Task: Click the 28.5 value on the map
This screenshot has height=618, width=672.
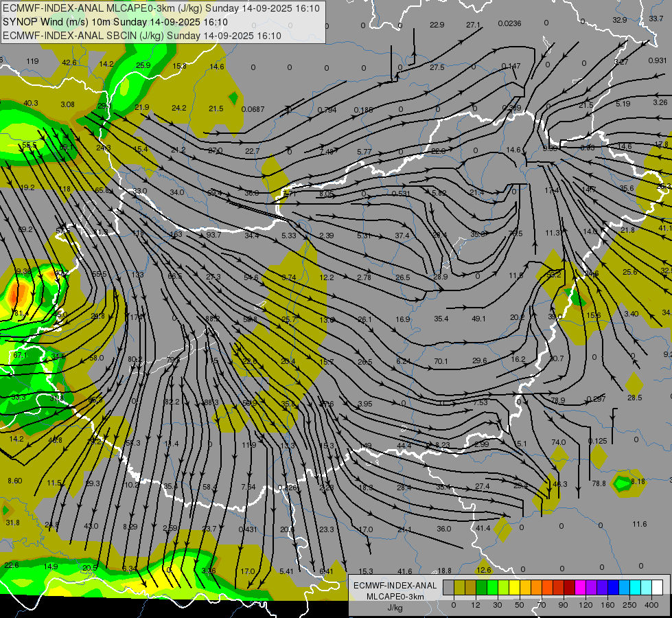Action: pyautogui.click(x=635, y=398)
